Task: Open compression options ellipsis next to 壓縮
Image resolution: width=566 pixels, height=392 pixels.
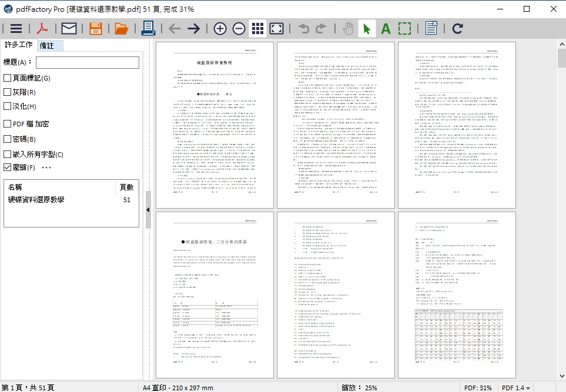Action: pyautogui.click(x=46, y=167)
